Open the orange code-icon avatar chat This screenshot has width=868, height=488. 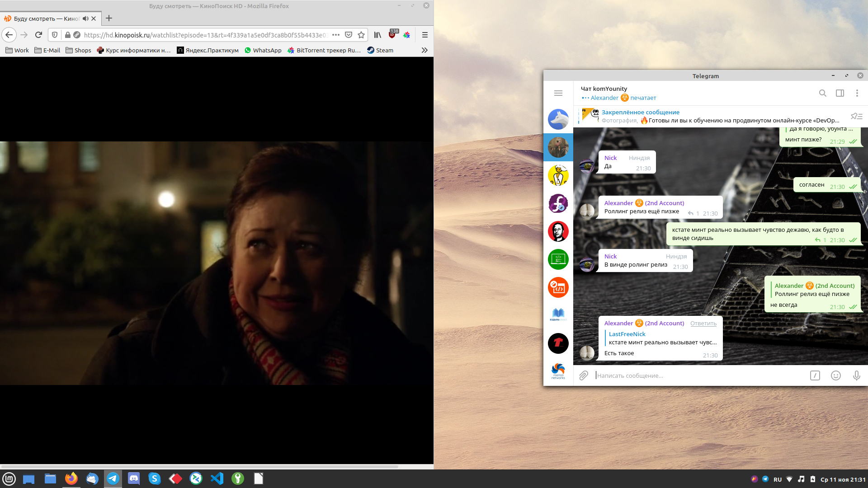558,287
